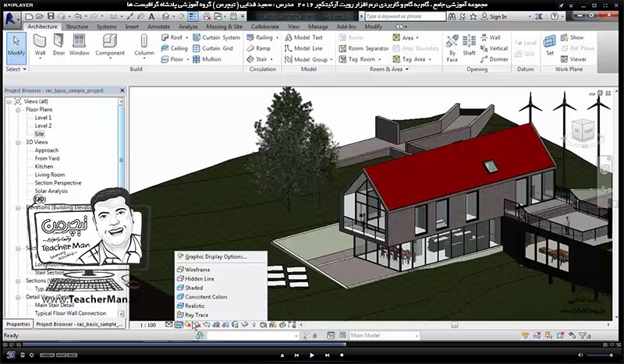Select the Door tool
Image resolution: width=624 pixels, height=364 pixels.
pos(58,45)
